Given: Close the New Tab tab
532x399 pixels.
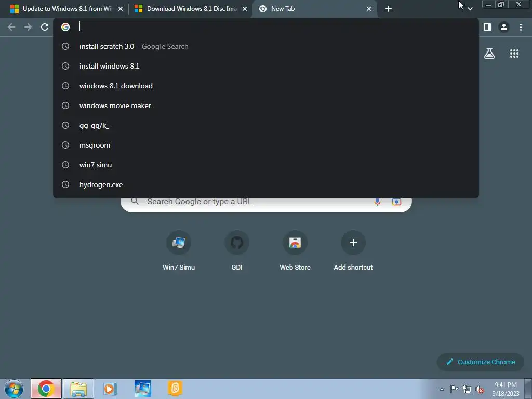Looking at the screenshot, I should coord(369,9).
